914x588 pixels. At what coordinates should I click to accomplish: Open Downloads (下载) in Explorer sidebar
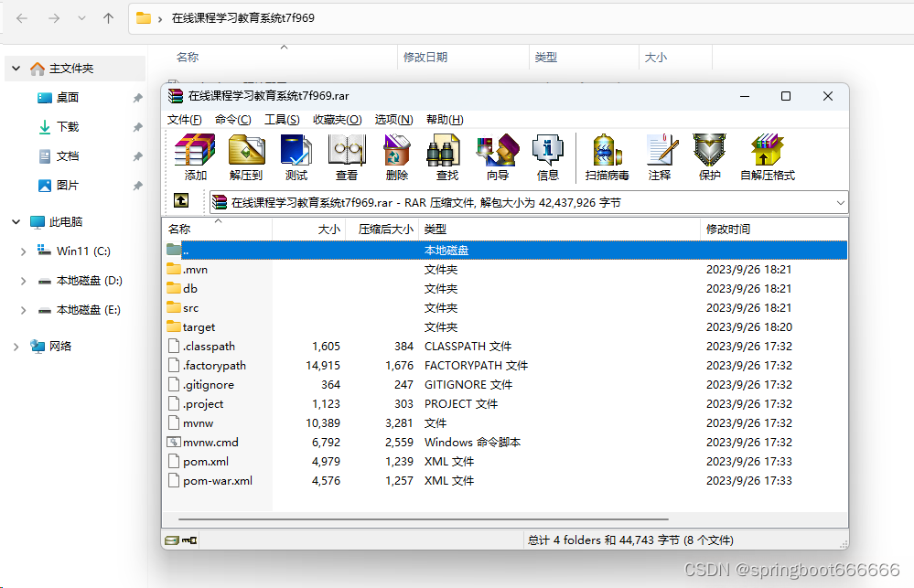click(x=67, y=126)
